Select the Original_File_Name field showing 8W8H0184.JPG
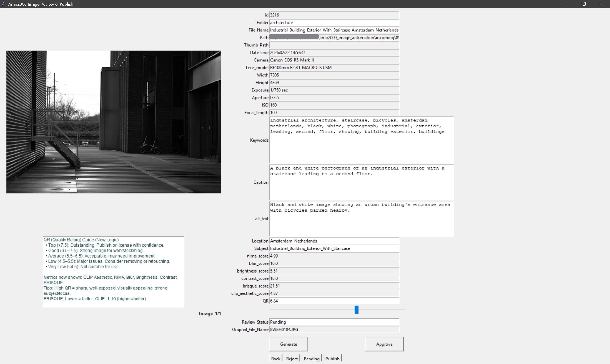Viewport: 610px width, 364px height. coord(334,329)
